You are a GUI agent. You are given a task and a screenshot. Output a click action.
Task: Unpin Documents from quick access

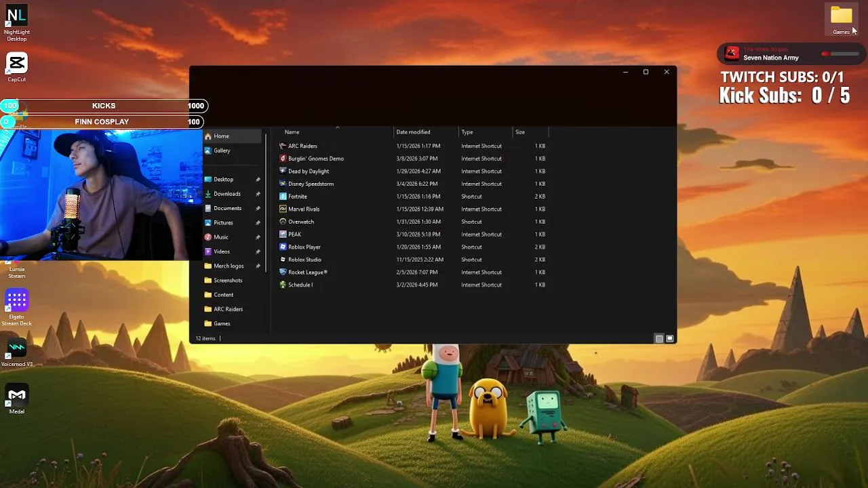[258, 208]
